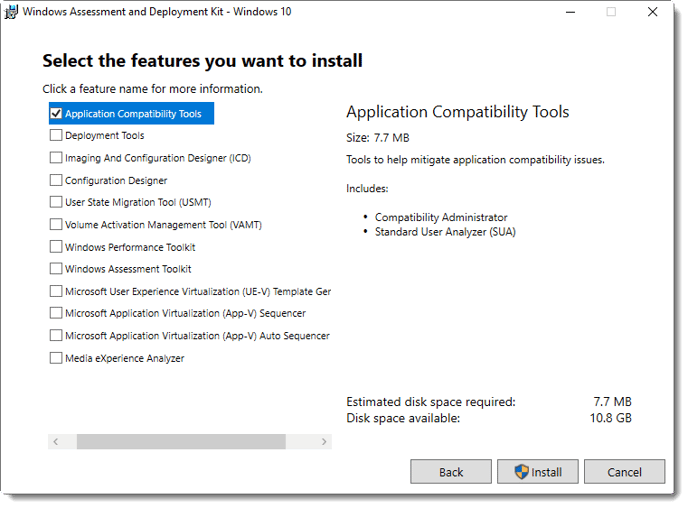The height and width of the screenshot is (508, 688).
Task: Click the Size: 7.7 MB text
Action: (377, 138)
